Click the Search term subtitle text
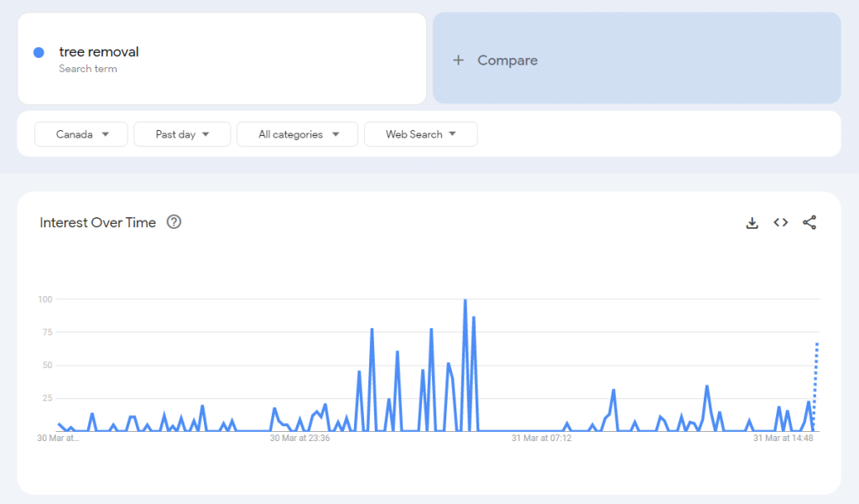859x504 pixels. [x=88, y=69]
